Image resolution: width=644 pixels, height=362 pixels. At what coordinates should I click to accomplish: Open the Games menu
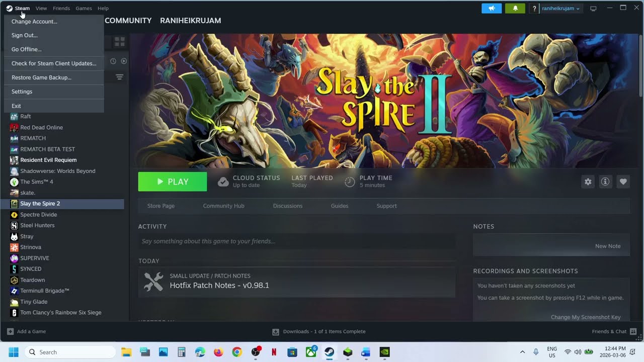[x=84, y=8]
